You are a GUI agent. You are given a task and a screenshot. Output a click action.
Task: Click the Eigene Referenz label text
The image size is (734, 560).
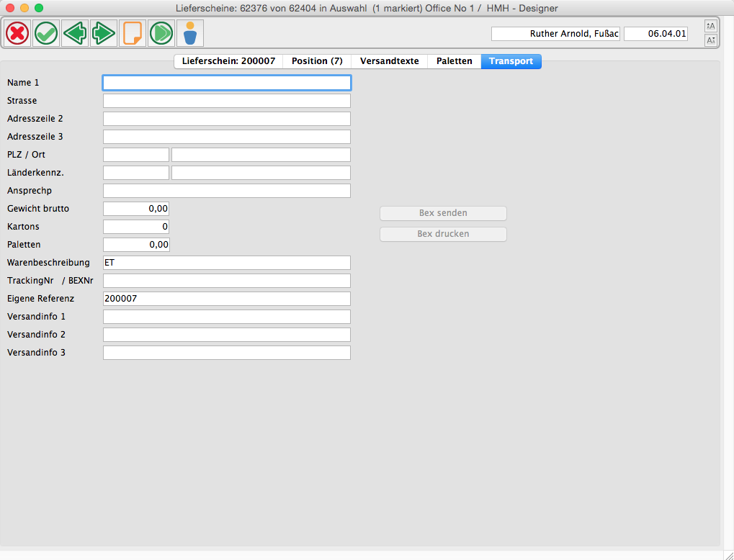tap(41, 299)
